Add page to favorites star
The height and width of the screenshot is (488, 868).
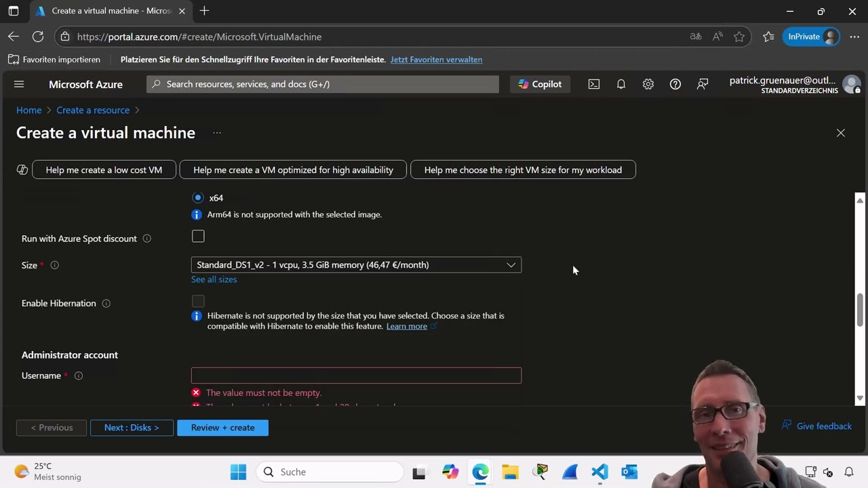point(739,37)
